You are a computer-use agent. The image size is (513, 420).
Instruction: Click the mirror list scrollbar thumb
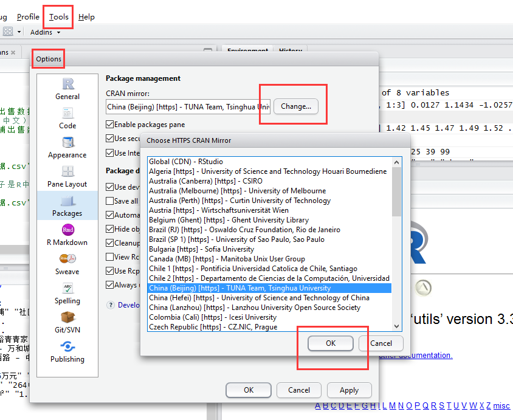[396, 191]
